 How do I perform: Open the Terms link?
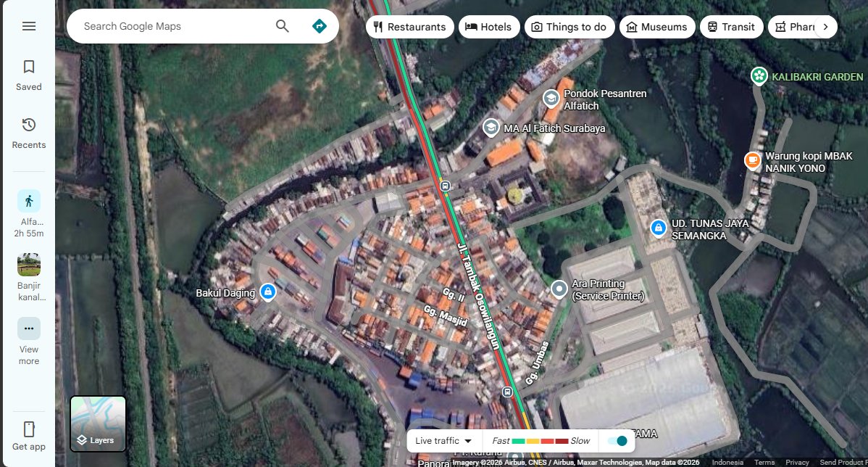point(764,462)
